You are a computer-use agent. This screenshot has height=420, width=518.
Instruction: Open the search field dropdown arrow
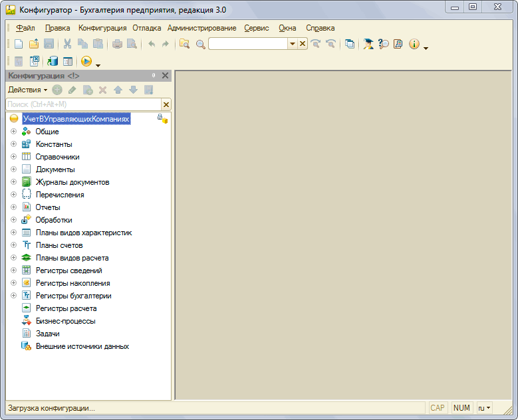click(x=293, y=44)
